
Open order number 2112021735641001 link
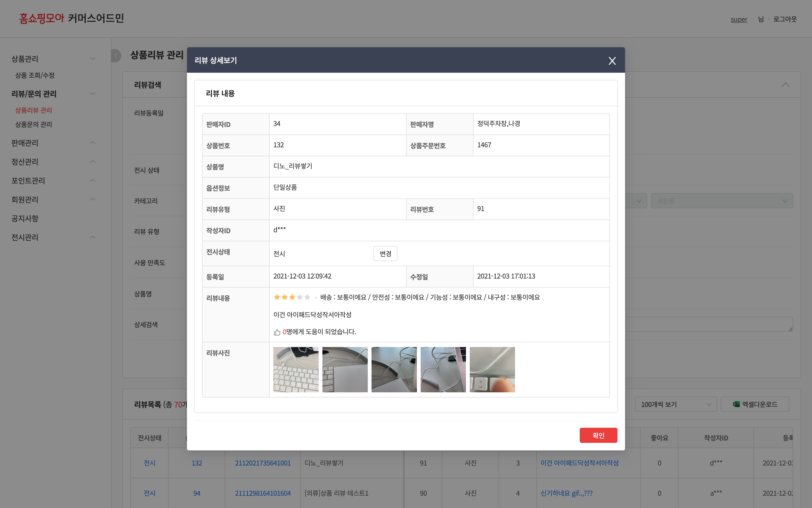(263, 463)
